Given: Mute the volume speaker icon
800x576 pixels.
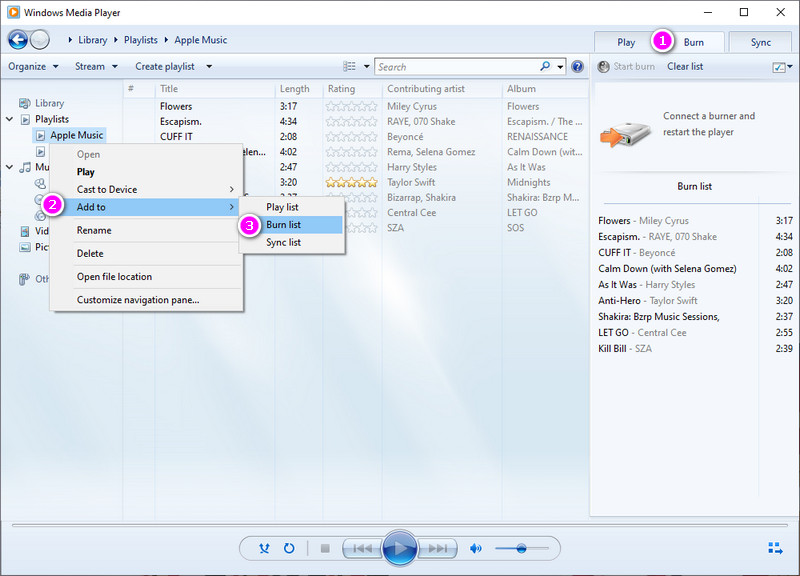Looking at the screenshot, I should click(x=476, y=548).
